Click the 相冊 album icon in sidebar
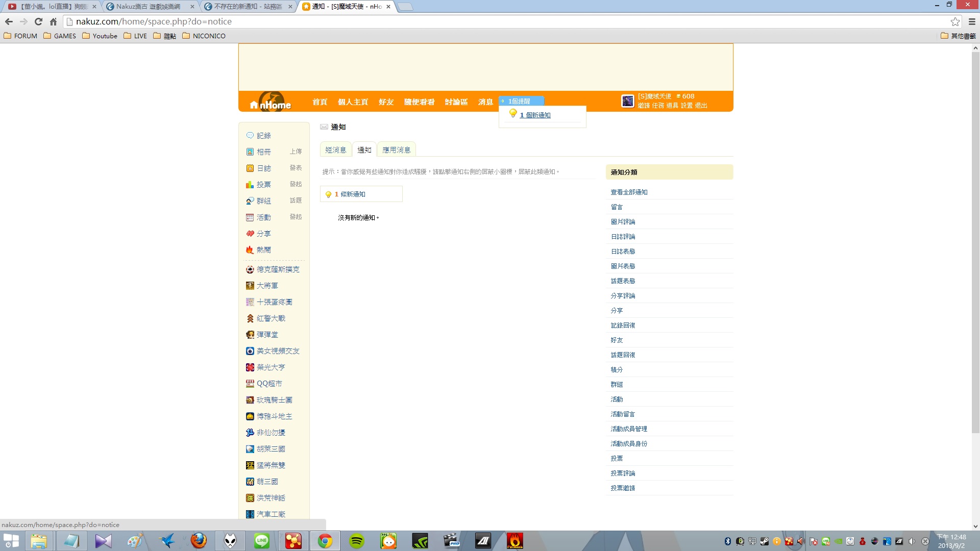This screenshot has width=980, height=551. pos(250,152)
